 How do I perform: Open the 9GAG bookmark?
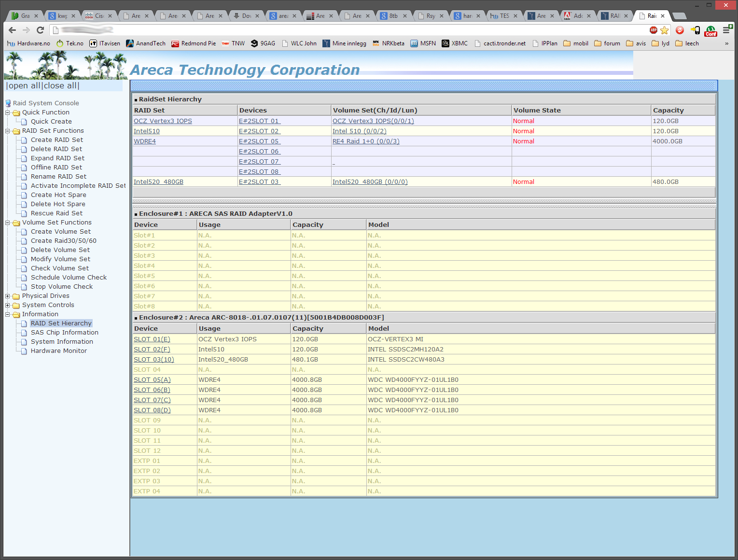[x=263, y=43]
